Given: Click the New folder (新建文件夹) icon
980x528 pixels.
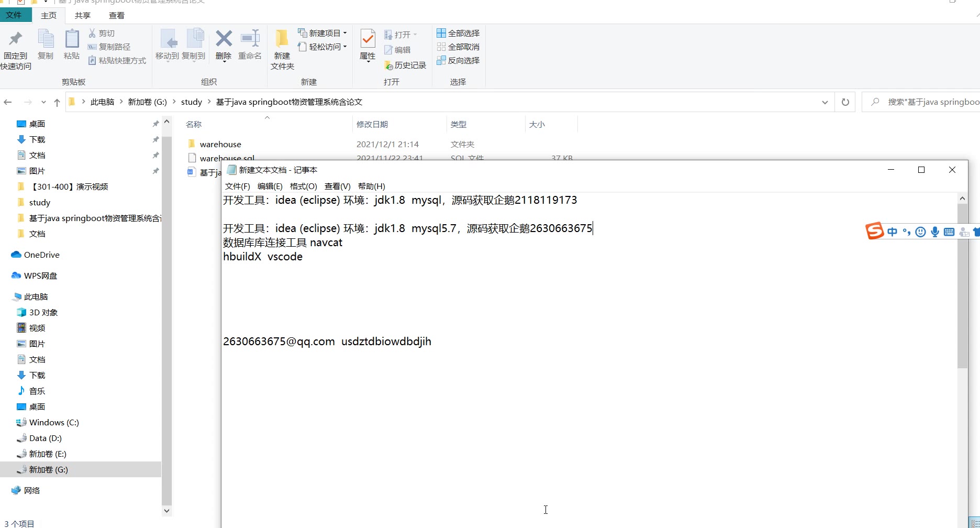Looking at the screenshot, I should click(282, 39).
